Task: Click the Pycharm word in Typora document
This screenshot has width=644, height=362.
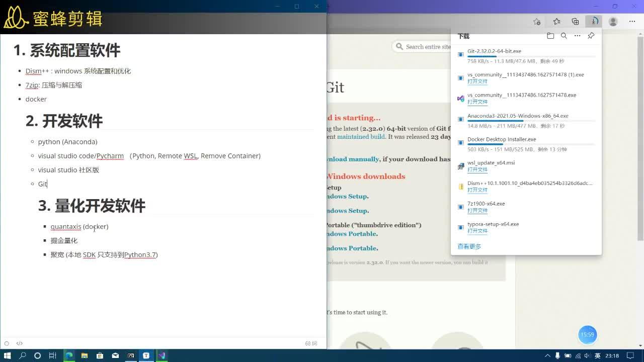Action: coord(110,156)
